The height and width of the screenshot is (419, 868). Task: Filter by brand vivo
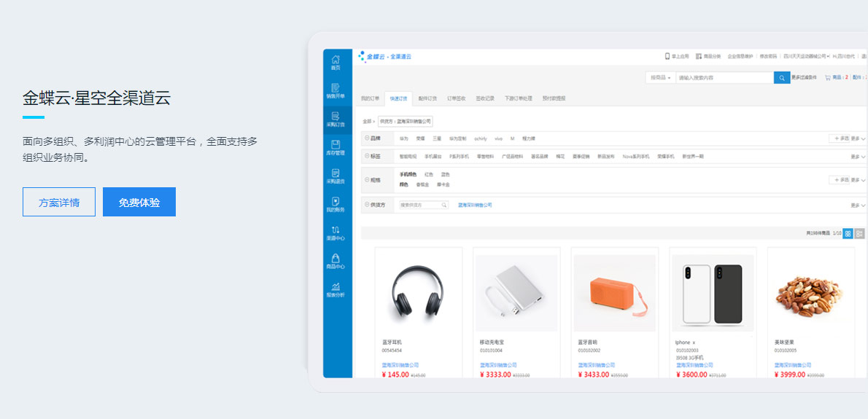coord(498,138)
